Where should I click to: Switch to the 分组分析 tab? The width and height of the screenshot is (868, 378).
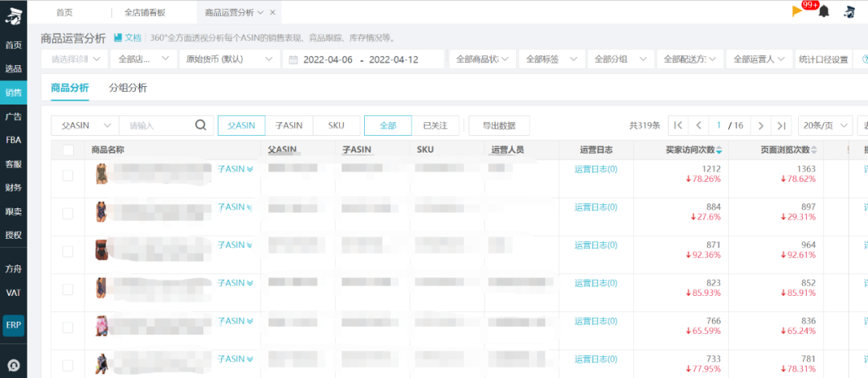click(128, 88)
